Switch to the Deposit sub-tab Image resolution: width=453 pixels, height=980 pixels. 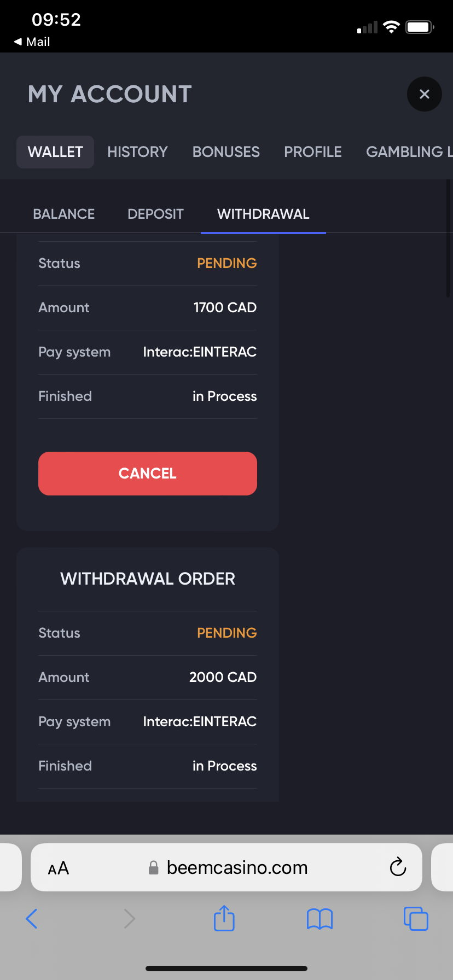click(x=155, y=214)
